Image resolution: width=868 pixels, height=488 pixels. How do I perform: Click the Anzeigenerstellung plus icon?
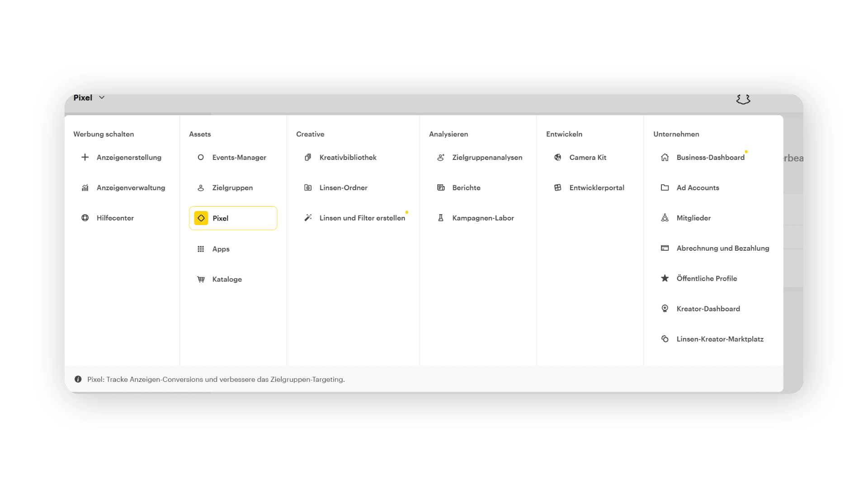point(85,157)
